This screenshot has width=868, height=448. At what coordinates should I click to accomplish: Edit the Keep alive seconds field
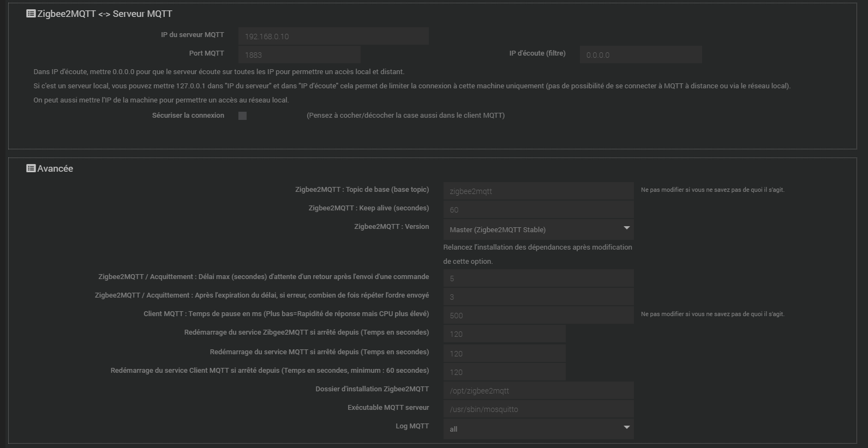coord(538,210)
